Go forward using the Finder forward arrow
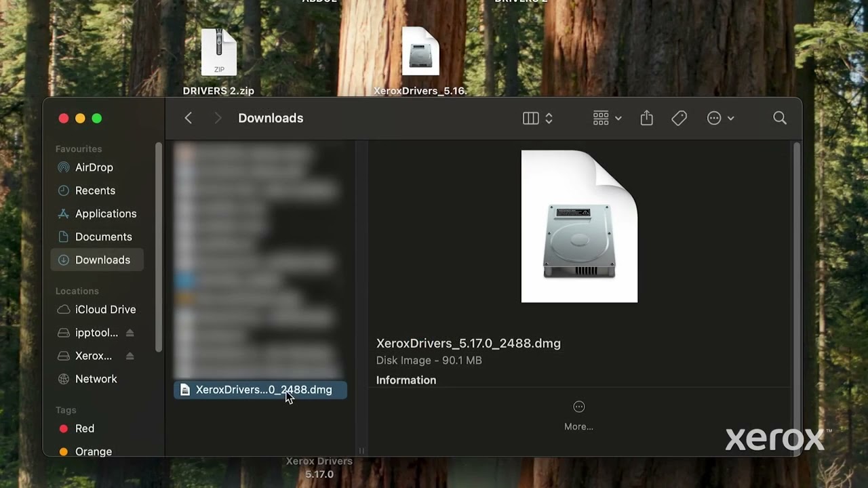The width and height of the screenshot is (868, 488). click(x=218, y=118)
